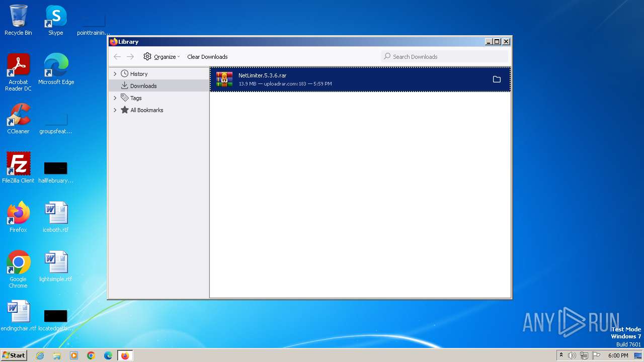Open volume control in system tray
This screenshot has width=644, height=362.
click(572, 355)
